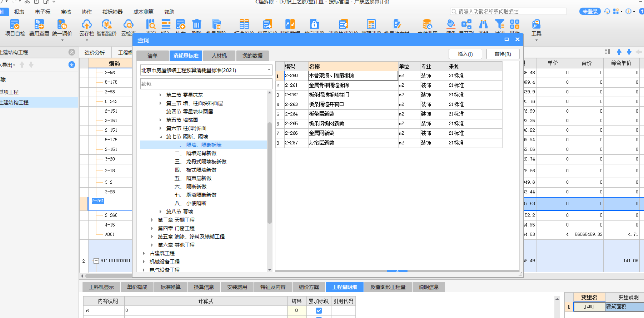Open the 标准换算 bottom tab
The image size is (644, 318).
[x=171, y=287]
